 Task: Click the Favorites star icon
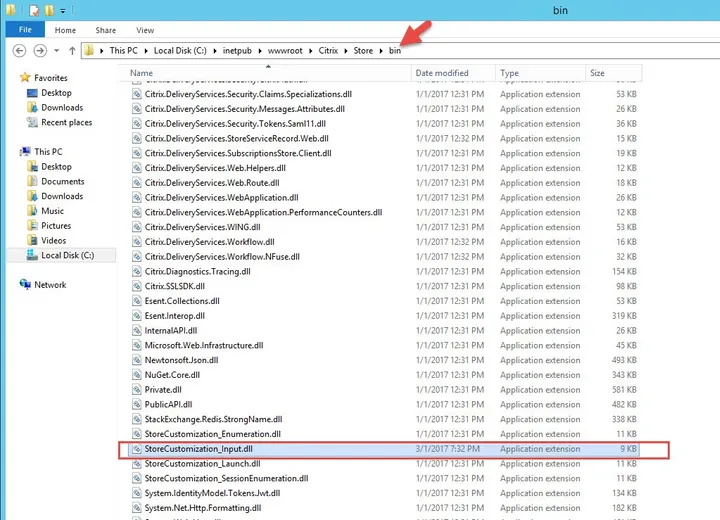(25, 77)
